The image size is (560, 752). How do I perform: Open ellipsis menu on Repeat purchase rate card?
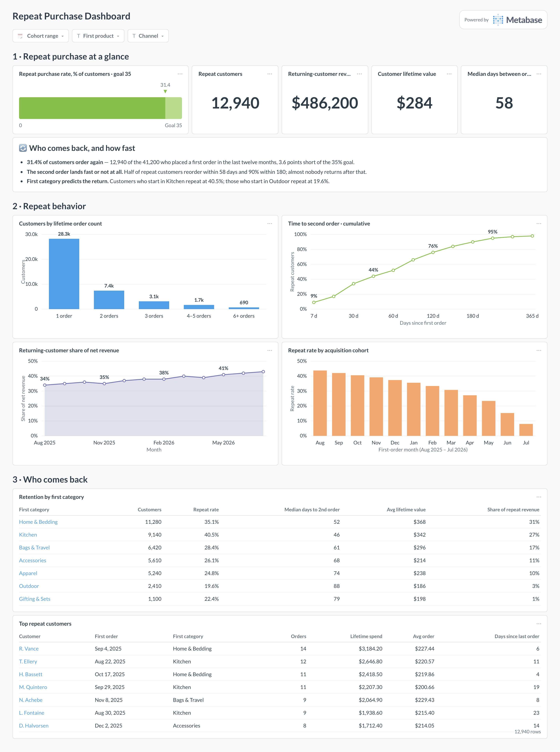click(x=180, y=74)
